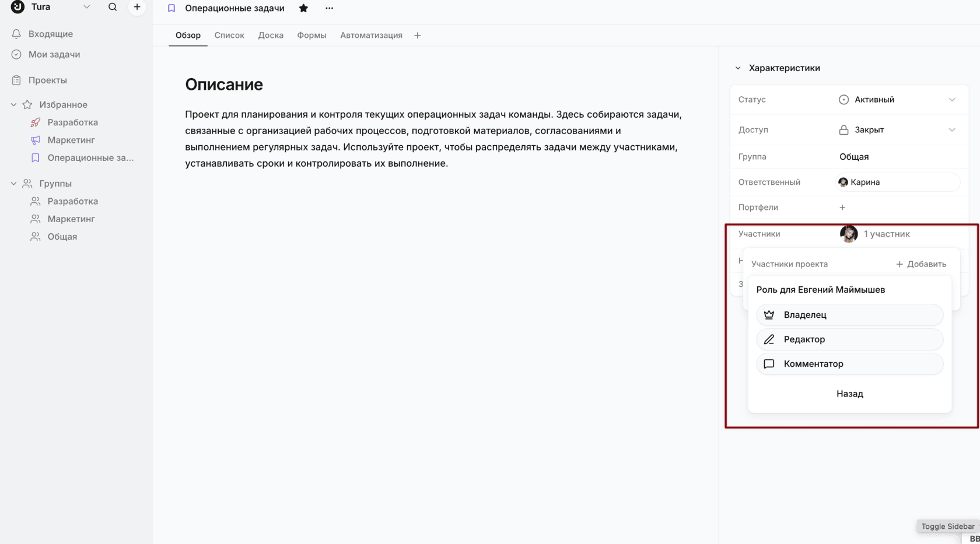
Task: Switch to the Список tab
Action: tap(229, 36)
